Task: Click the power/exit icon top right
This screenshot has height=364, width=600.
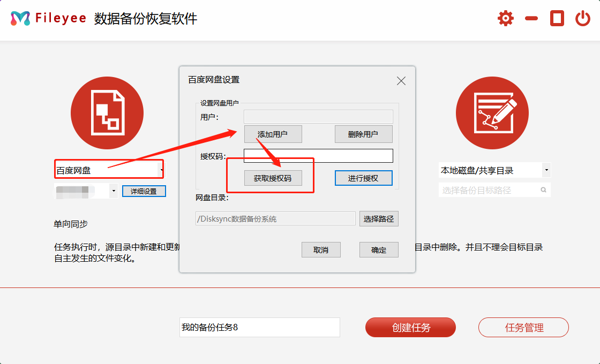Action: 582,18
